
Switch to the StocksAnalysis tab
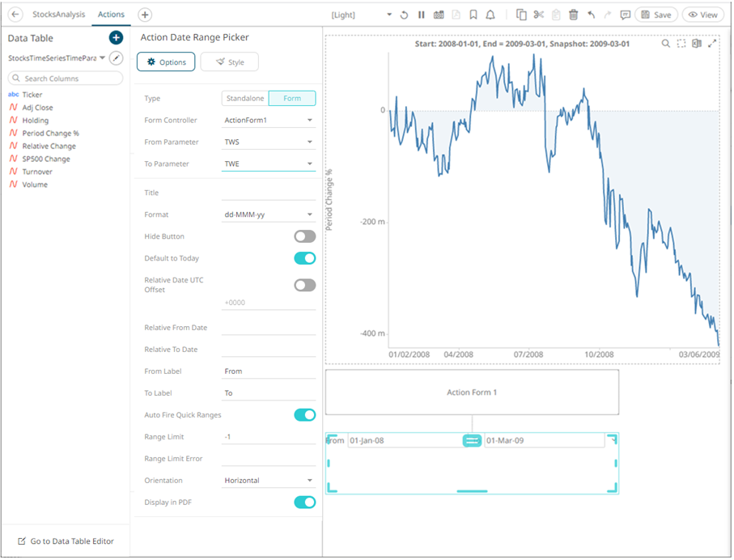pyautogui.click(x=59, y=15)
